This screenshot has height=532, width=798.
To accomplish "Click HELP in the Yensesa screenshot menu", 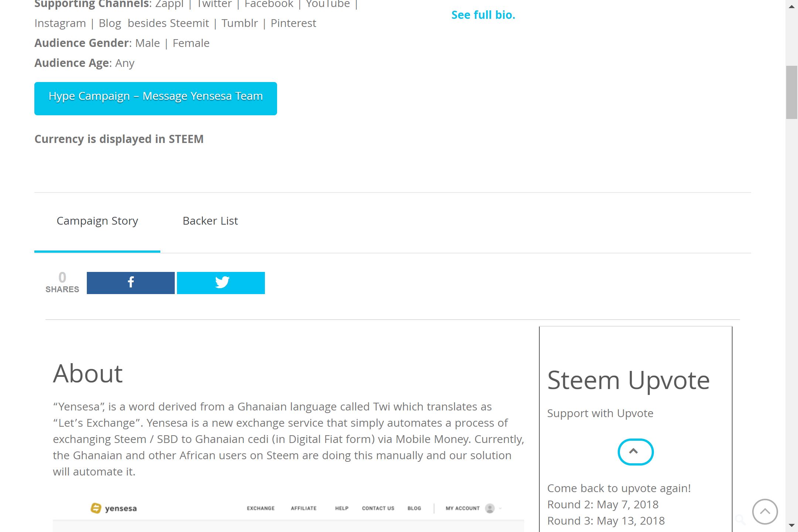I will click(x=342, y=508).
